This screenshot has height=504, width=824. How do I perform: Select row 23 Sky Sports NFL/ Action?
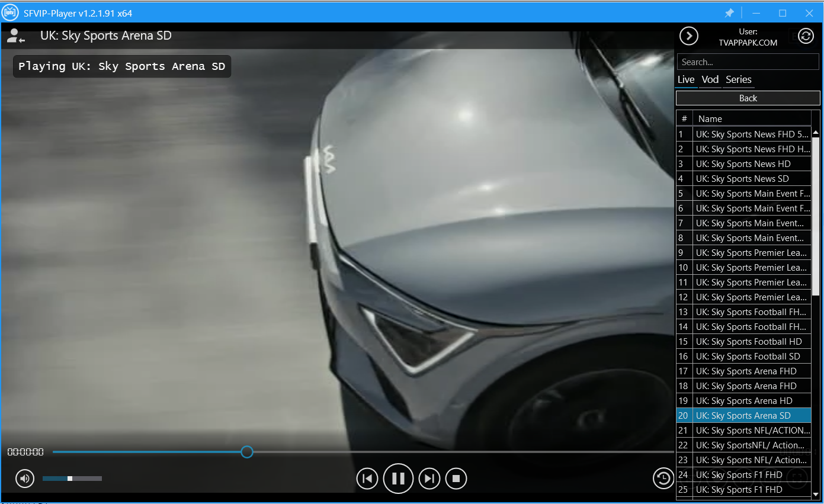coord(744,460)
